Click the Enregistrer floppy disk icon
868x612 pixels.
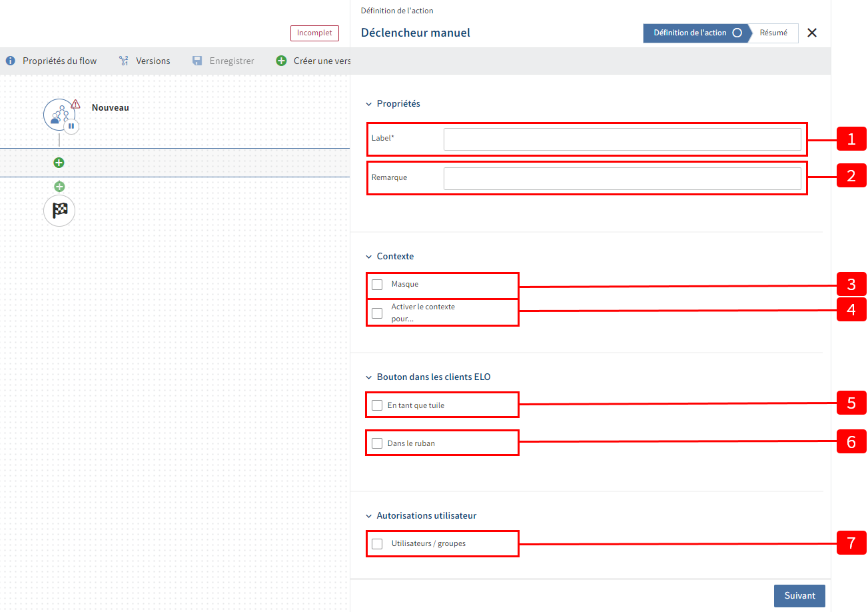pyautogui.click(x=197, y=61)
